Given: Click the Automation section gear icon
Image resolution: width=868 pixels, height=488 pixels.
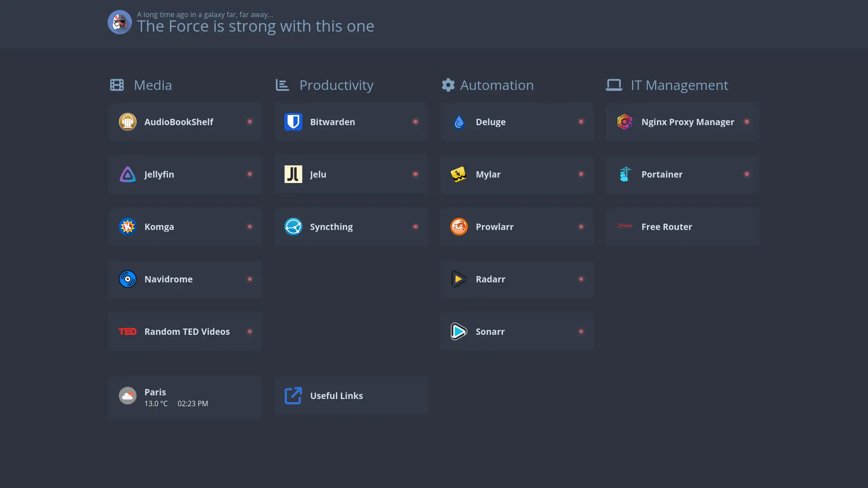Looking at the screenshot, I should pyautogui.click(x=448, y=85).
